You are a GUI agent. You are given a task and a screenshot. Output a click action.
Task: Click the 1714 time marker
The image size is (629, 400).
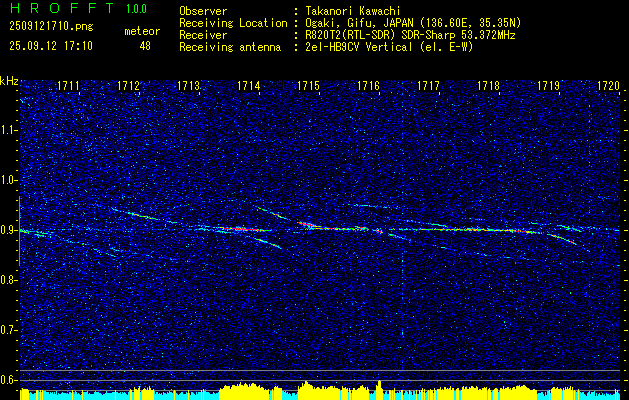coord(248,85)
